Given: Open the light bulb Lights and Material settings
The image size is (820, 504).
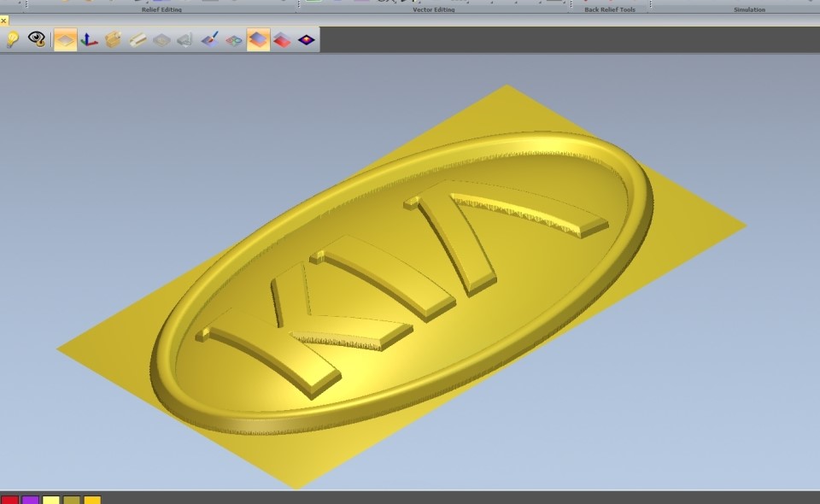Looking at the screenshot, I should pyautogui.click(x=13, y=40).
